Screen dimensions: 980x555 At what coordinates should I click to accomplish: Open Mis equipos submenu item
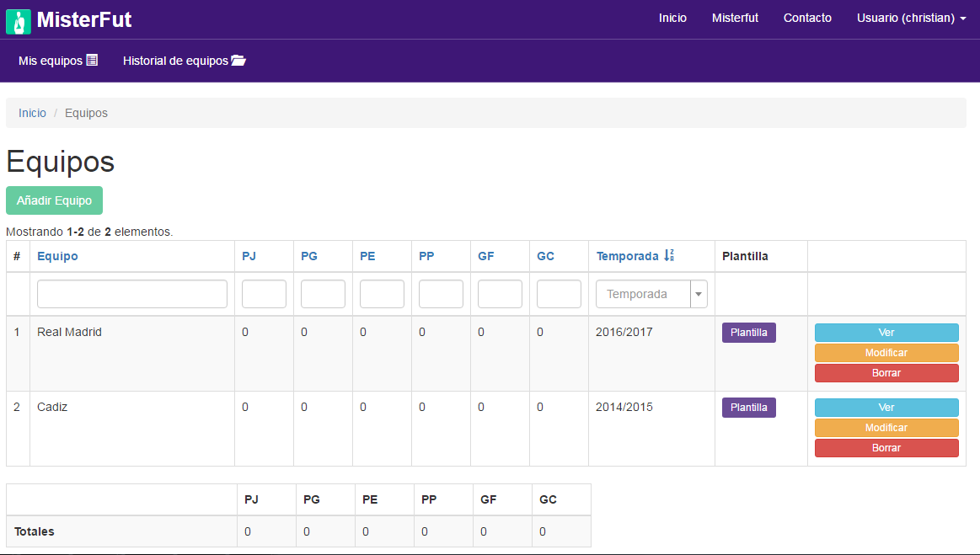pos(58,61)
